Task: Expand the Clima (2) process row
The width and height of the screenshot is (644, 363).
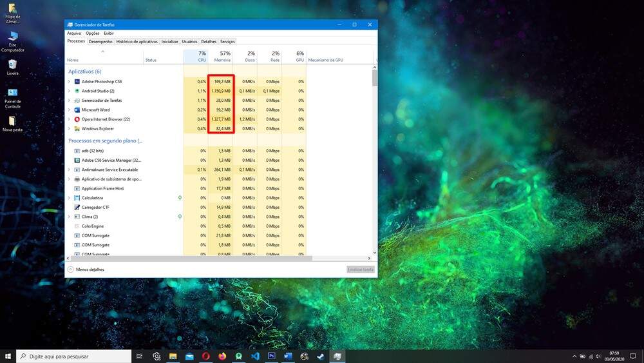Action: pyautogui.click(x=69, y=217)
